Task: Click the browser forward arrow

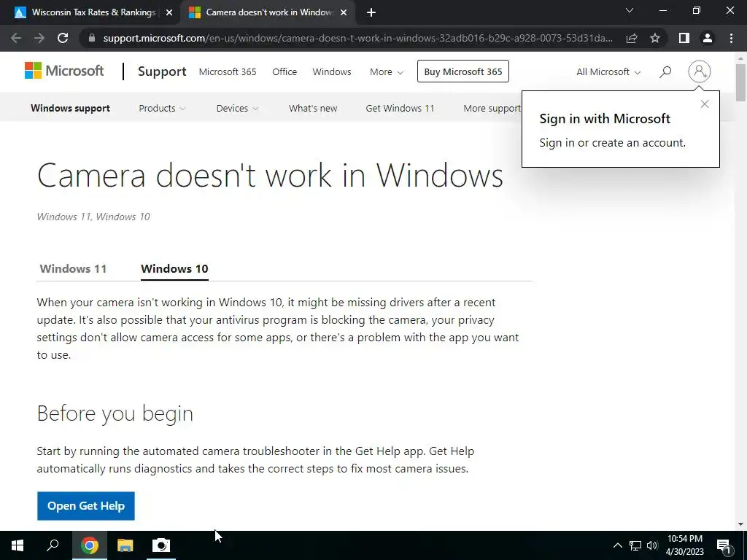Action: [x=39, y=38]
